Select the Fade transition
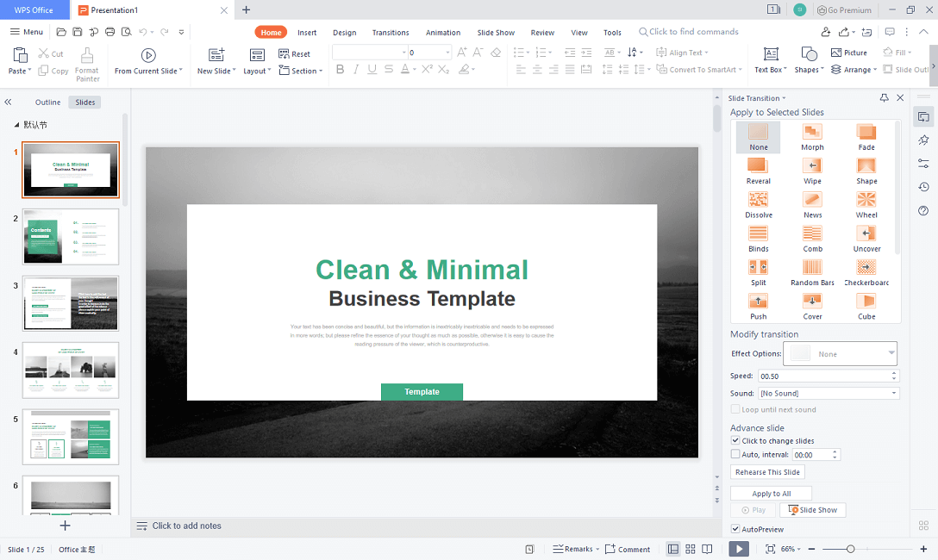Screen dimensions: 938x560 click(866, 138)
